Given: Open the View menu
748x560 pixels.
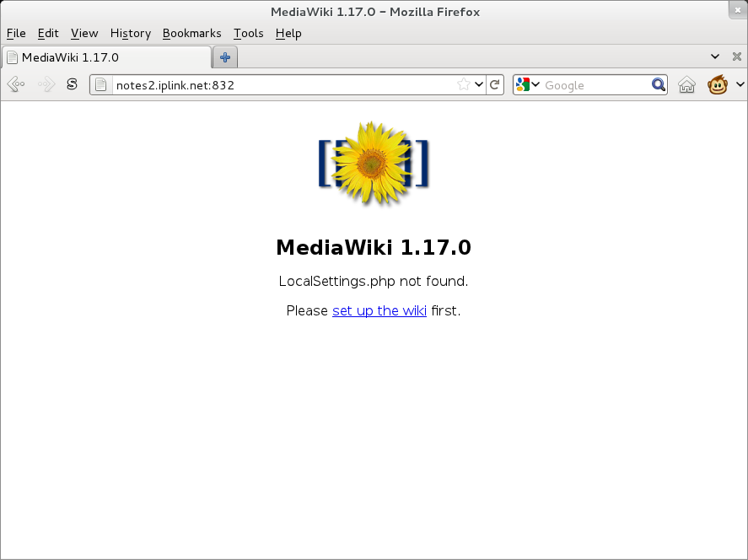Looking at the screenshot, I should (x=84, y=34).
